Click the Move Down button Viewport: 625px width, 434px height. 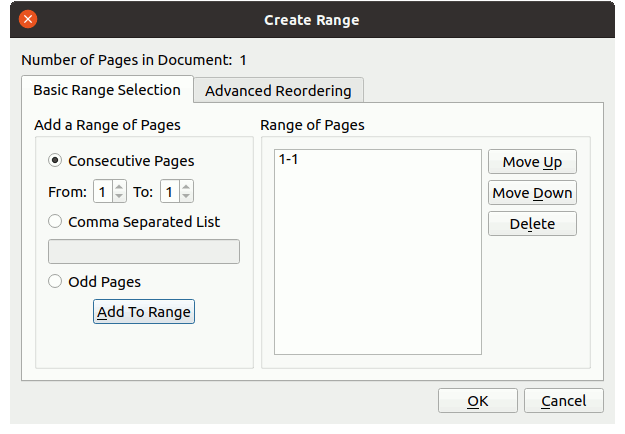(x=532, y=193)
